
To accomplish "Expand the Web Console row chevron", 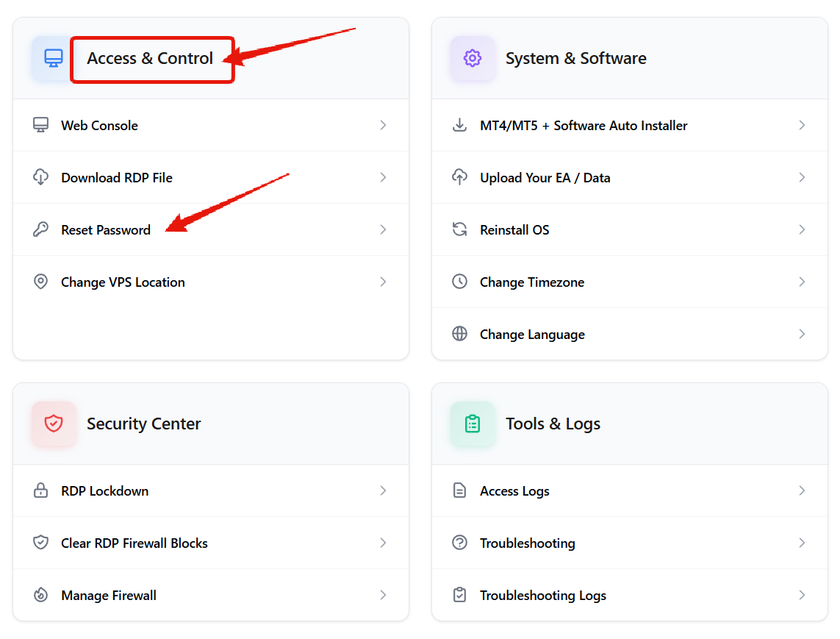I will (x=383, y=125).
